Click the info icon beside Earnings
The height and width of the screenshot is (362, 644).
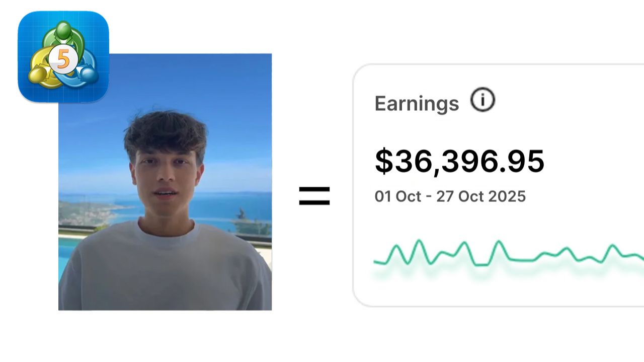pyautogui.click(x=482, y=100)
